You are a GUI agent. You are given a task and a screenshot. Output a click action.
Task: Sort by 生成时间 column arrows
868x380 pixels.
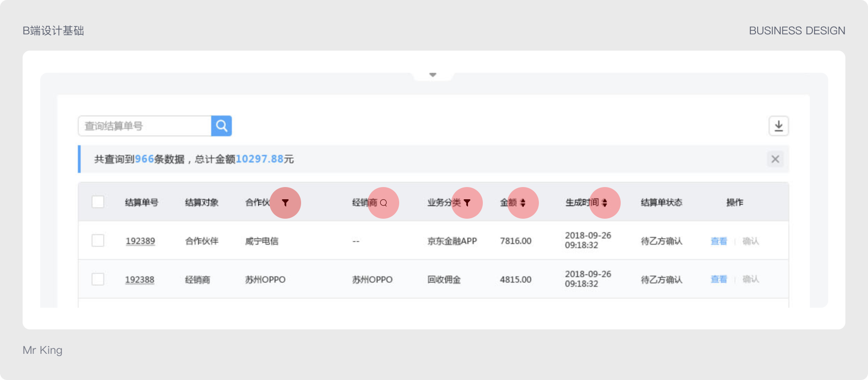(605, 203)
